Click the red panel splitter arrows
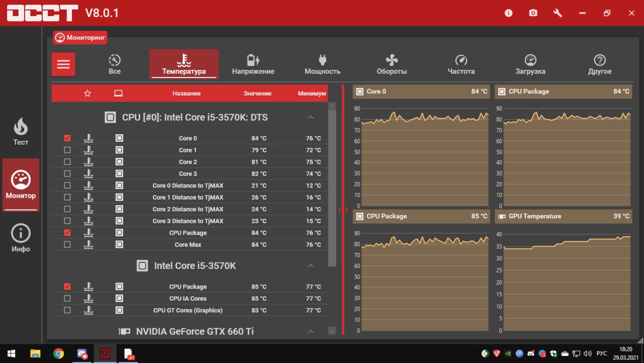Image resolution: width=644 pixels, height=363 pixels. [x=343, y=210]
